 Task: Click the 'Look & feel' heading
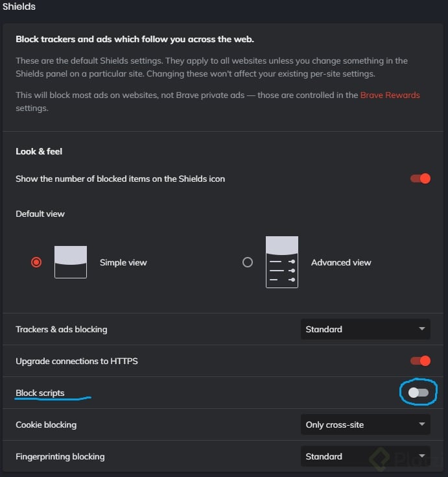[x=39, y=151]
